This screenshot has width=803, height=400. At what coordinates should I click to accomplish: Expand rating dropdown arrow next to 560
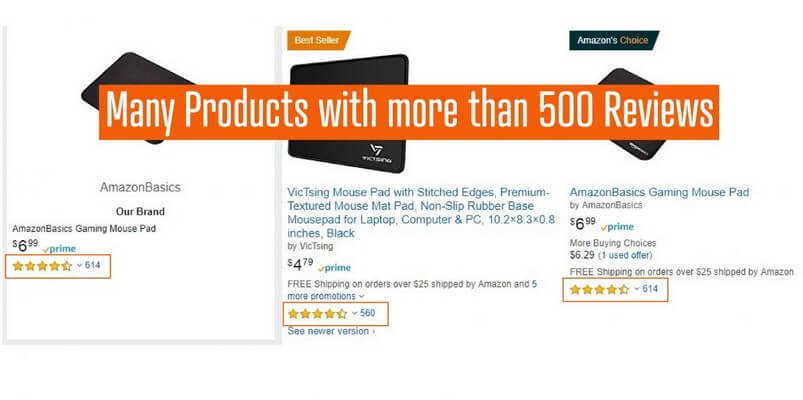click(x=354, y=313)
